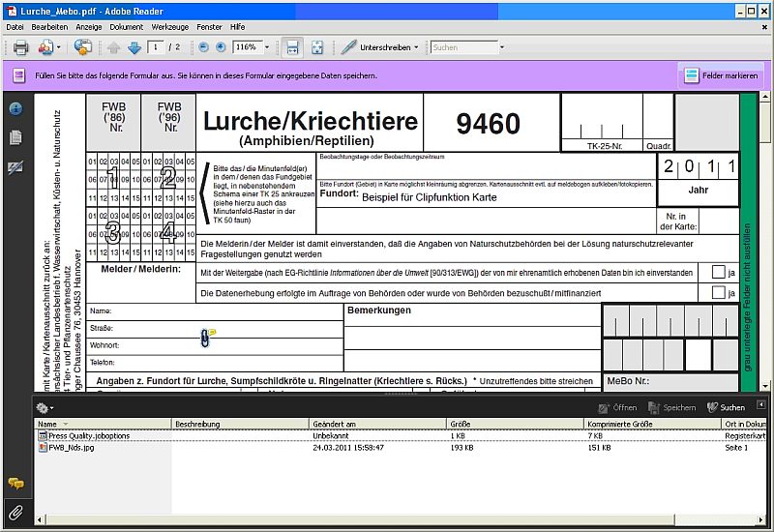Screen dimensions: 774x532
Task: Open the zoom percentage dropdown
Action: pyautogui.click(x=266, y=46)
